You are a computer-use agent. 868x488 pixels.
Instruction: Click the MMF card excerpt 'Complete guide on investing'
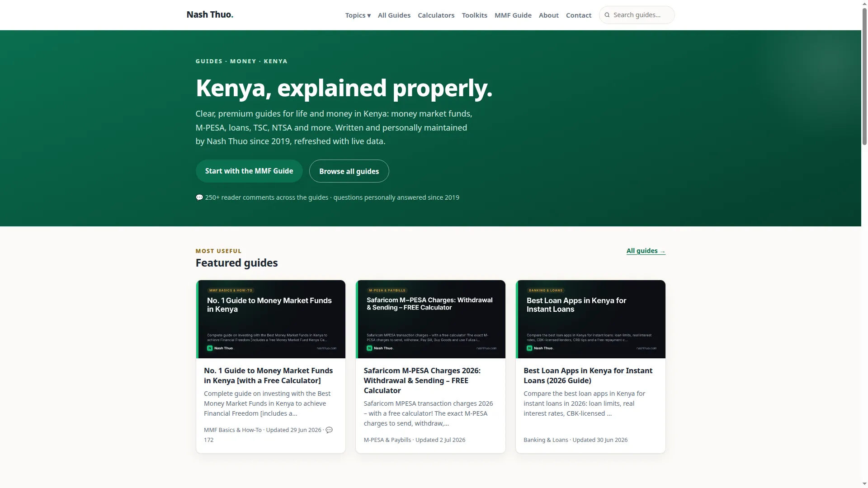click(267, 404)
